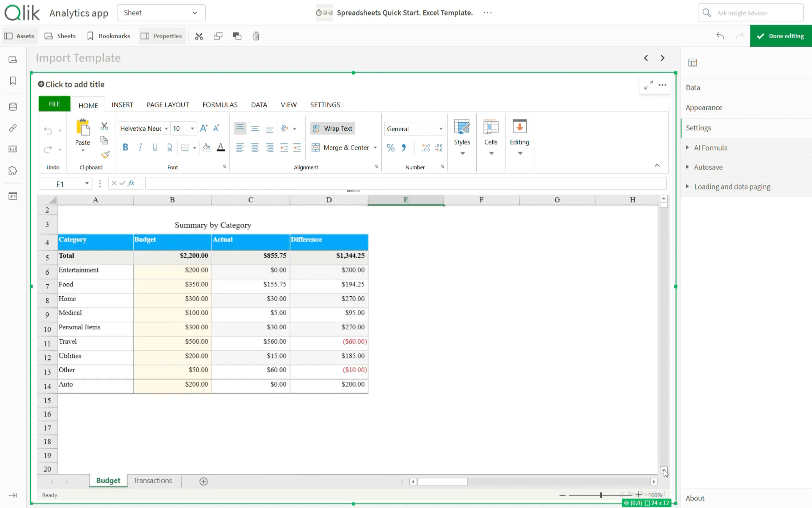Apply percent style number format
Viewport: 812px width, 508px height.
pos(390,147)
